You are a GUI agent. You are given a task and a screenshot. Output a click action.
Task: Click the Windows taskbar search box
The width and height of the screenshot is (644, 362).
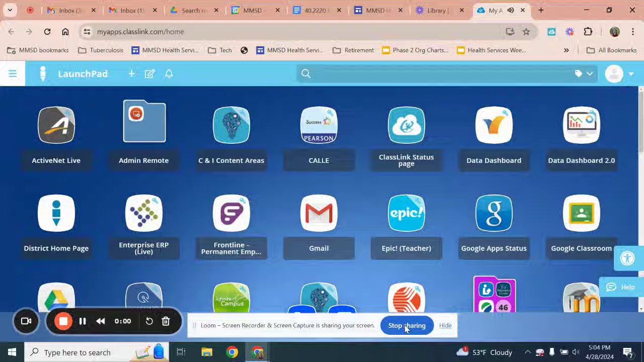click(x=97, y=352)
